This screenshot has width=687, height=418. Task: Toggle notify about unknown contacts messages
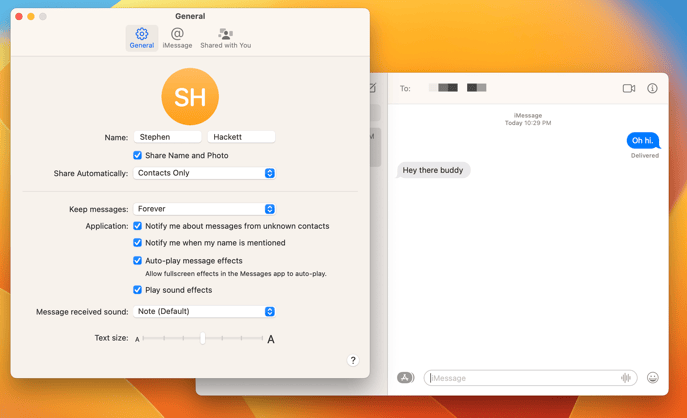[138, 226]
